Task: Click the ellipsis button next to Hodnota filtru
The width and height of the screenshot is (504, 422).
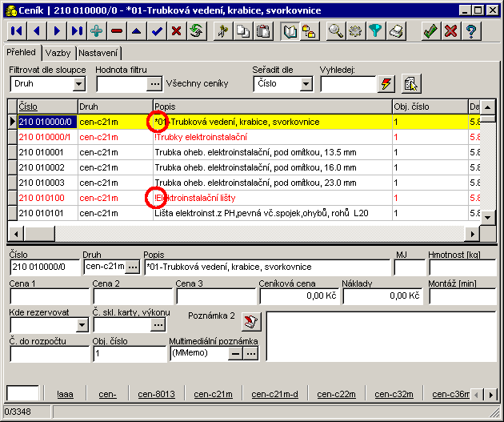Action: (154, 83)
